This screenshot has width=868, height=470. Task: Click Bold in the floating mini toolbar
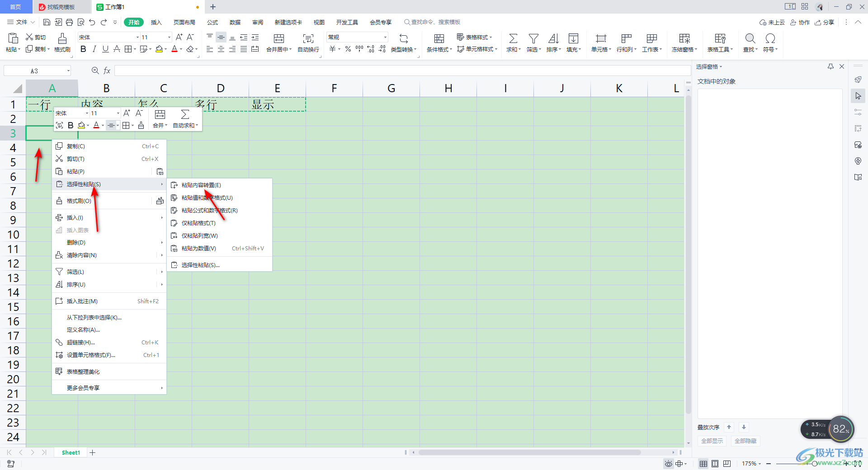(71, 125)
